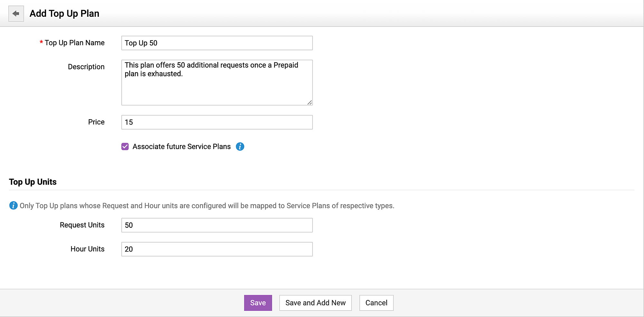This screenshot has height=317, width=644.
Task: Click the 'Request Units' label
Action: click(x=82, y=225)
